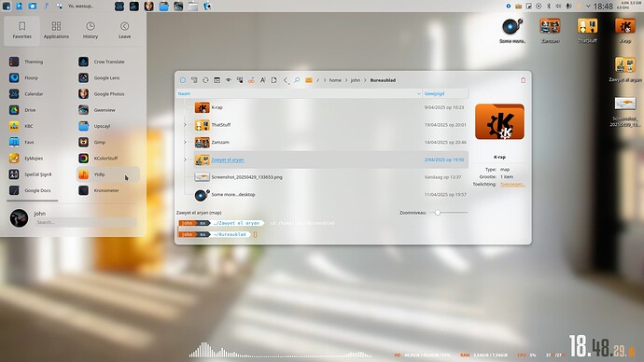Open the Some more desktop icon
Screen dimensions: 644x362
[512, 31]
